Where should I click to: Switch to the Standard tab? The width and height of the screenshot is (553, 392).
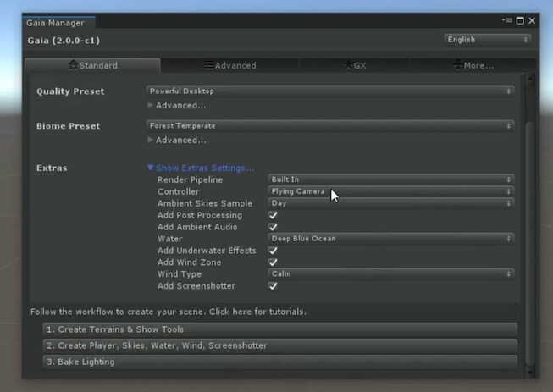92,65
